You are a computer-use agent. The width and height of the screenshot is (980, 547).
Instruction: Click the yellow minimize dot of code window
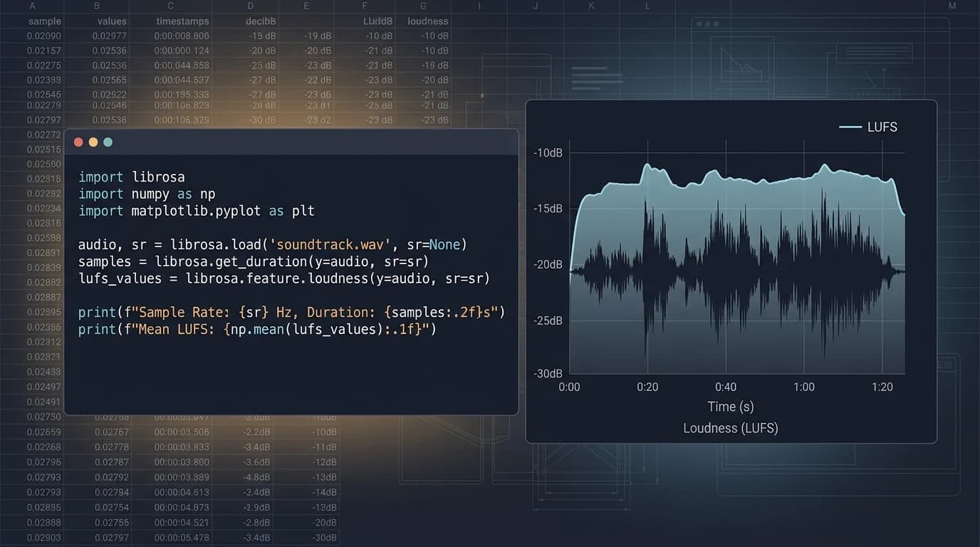(93, 142)
